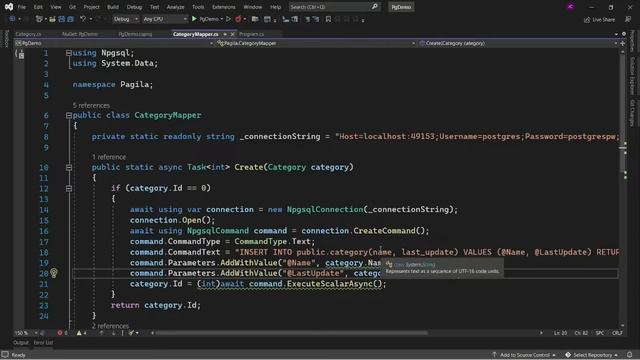
Task: Click the Undo toolbar icon
Action: tap(83, 19)
